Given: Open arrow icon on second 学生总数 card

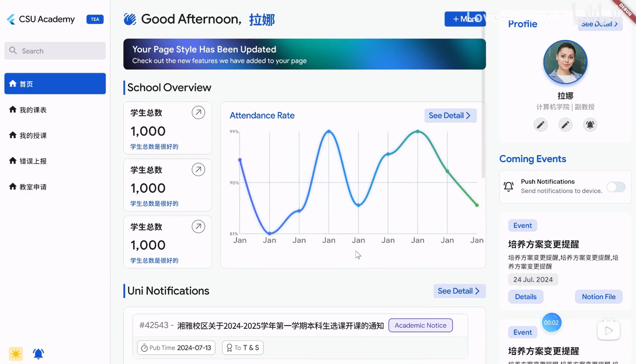Looking at the screenshot, I should tap(198, 169).
